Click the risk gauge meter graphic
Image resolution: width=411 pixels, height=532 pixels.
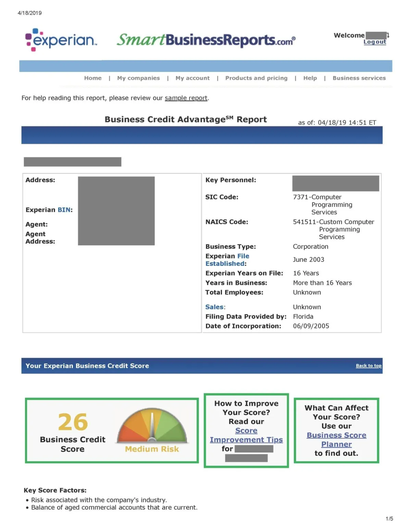[x=152, y=425]
